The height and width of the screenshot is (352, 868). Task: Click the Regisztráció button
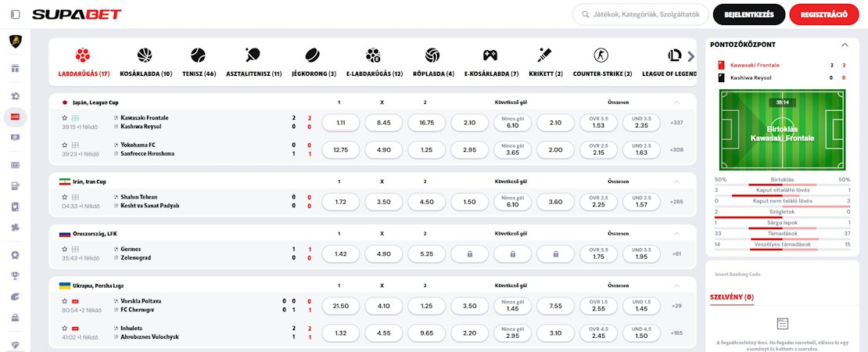pyautogui.click(x=824, y=14)
